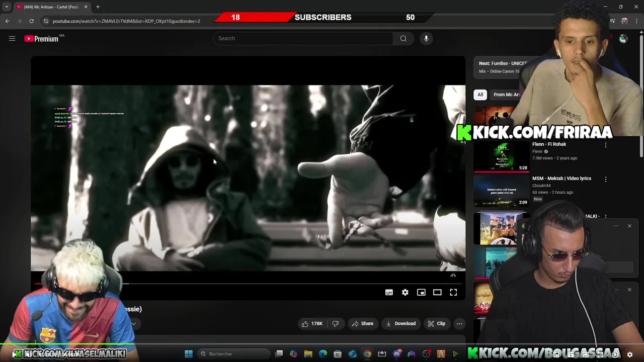Open the Flenn - Fi Rohak video title
The width and height of the screenshot is (644, 362).
point(549,144)
